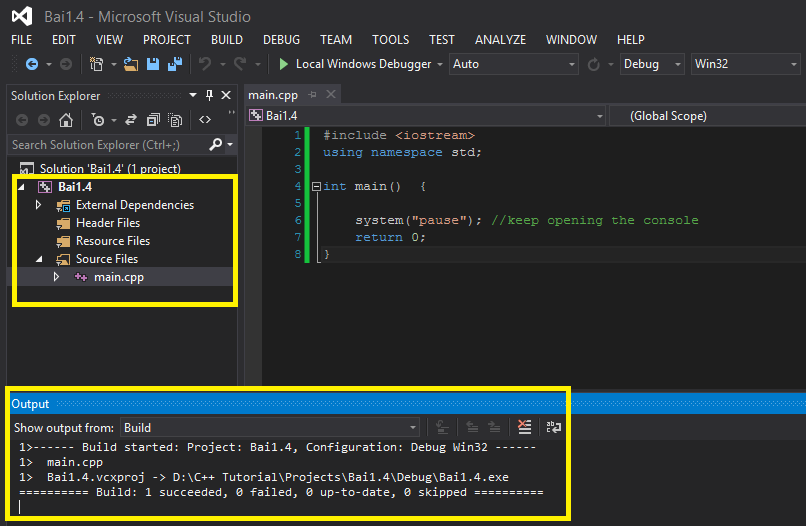Image resolution: width=806 pixels, height=526 pixels.
Task: Click the Navigate Forward toolbar icon
Action: (x=66, y=64)
